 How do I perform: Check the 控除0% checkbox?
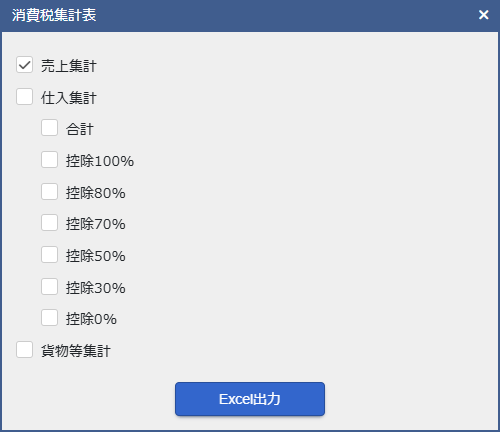point(49,318)
